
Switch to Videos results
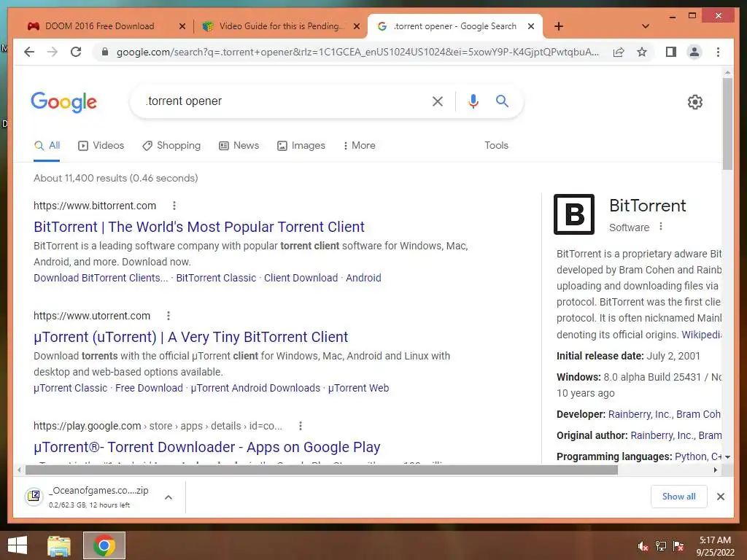[101, 145]
